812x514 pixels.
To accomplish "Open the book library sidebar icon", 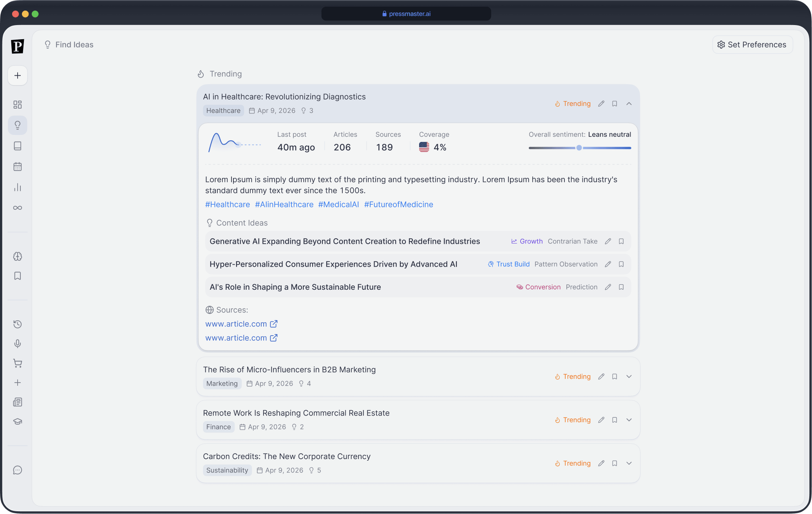I will [x=18, y=146].
